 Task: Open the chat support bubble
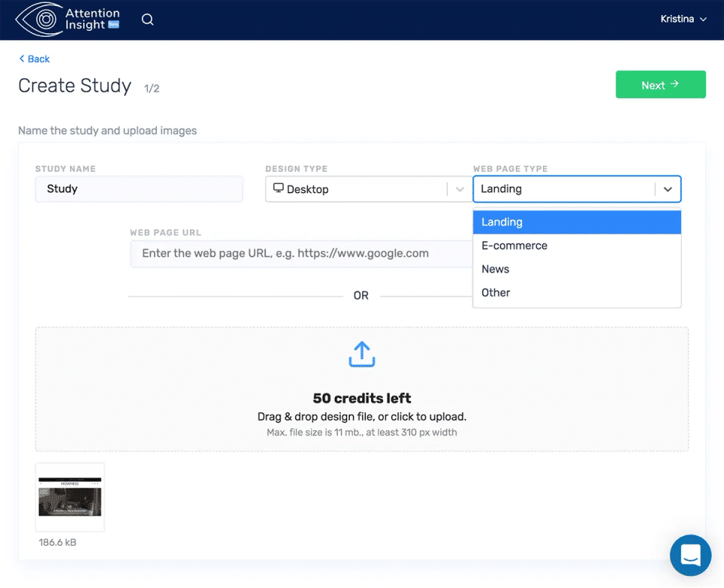(690, 555)
